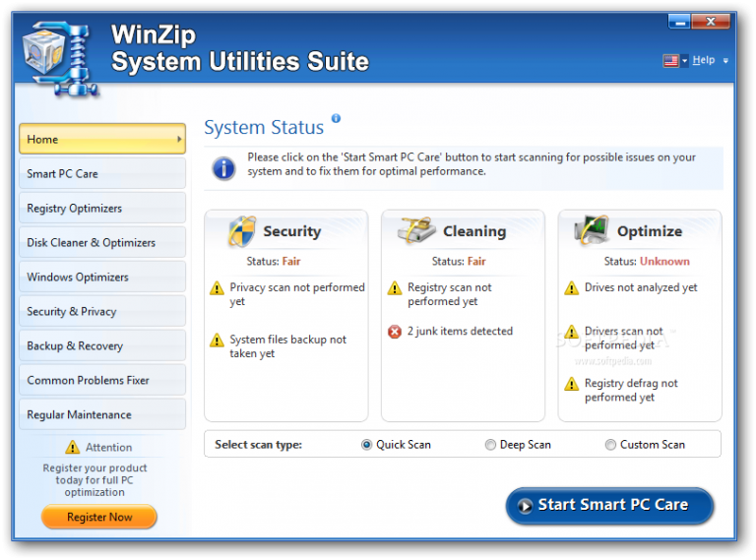
Task: Expand the Home menu arrow
Action: (x=179, y=139)
